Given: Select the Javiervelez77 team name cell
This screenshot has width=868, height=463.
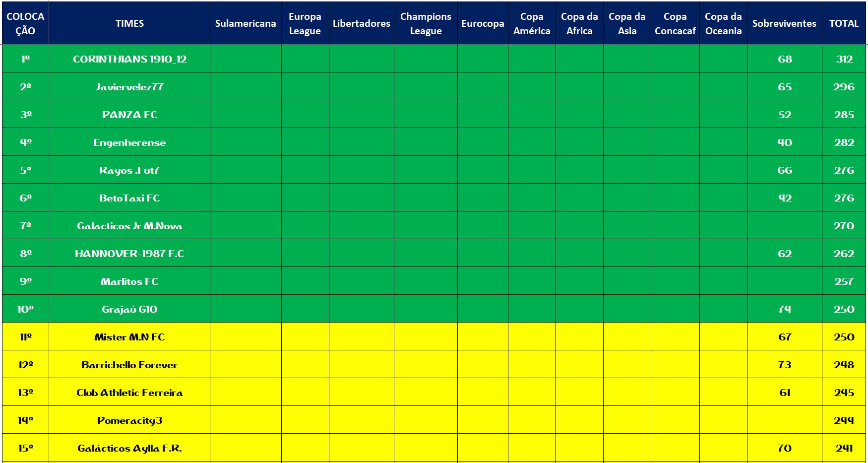Looking at the screenshot, I should point(129,87).
